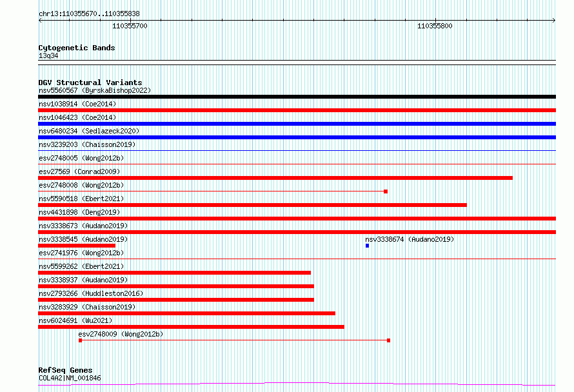
Task: Click the left arrow end of the ruler
Action: [x=40, y=21]
